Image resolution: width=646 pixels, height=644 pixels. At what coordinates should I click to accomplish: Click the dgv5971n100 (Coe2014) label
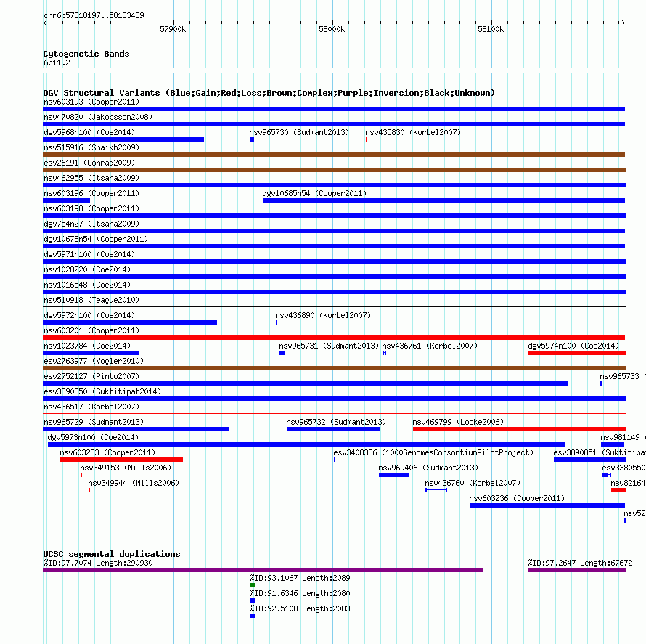coord(89,254)
